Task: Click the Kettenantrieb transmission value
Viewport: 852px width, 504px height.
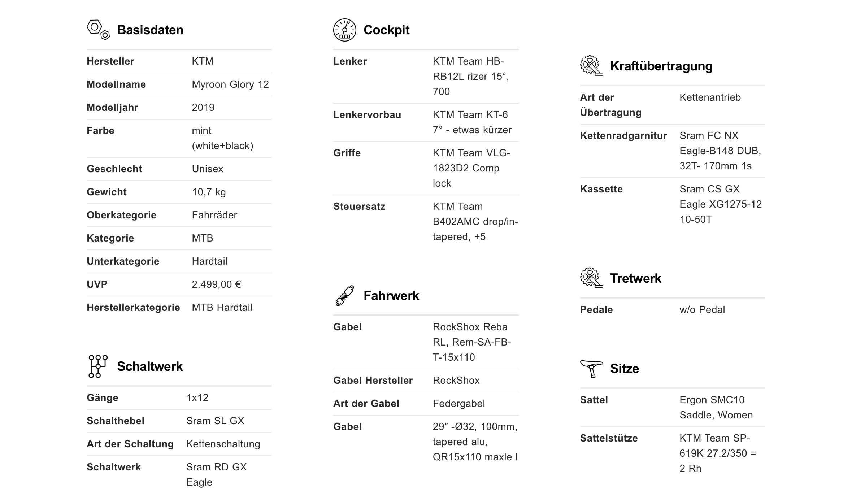Action: pos(710,97)
